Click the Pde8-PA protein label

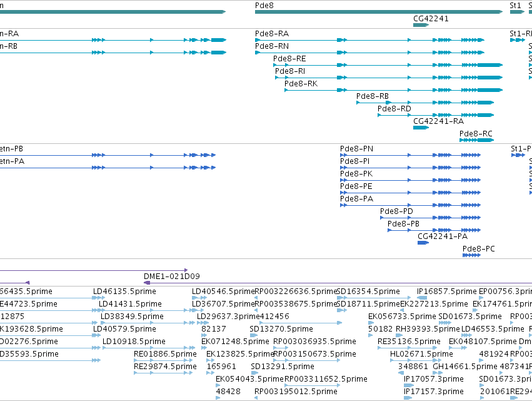pos(356,199)
